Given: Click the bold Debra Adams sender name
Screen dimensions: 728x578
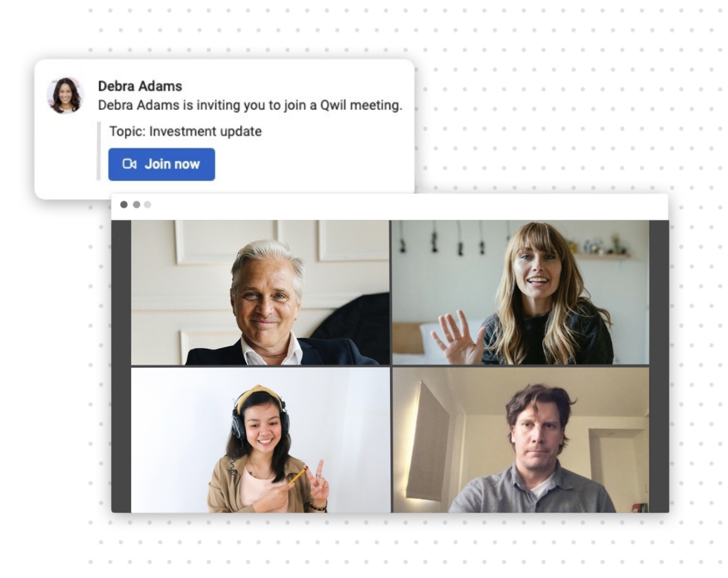Looking at the screenshot, I should coord(140,86).
